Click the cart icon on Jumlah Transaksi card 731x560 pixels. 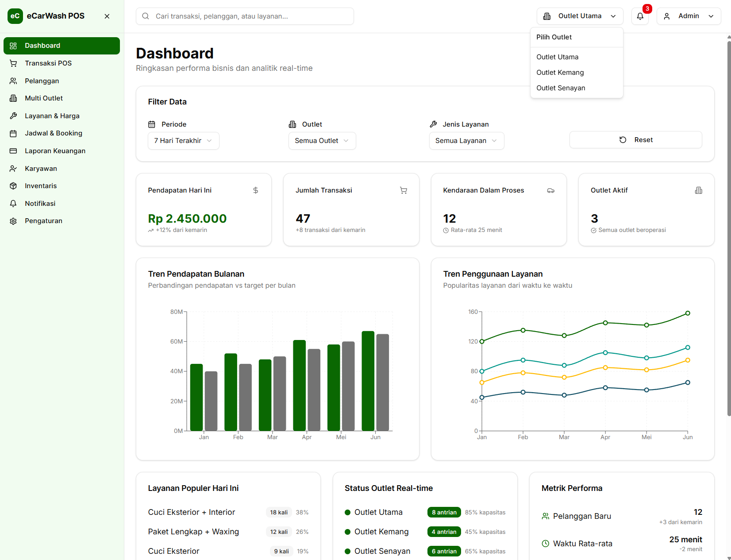click(403, 190)
